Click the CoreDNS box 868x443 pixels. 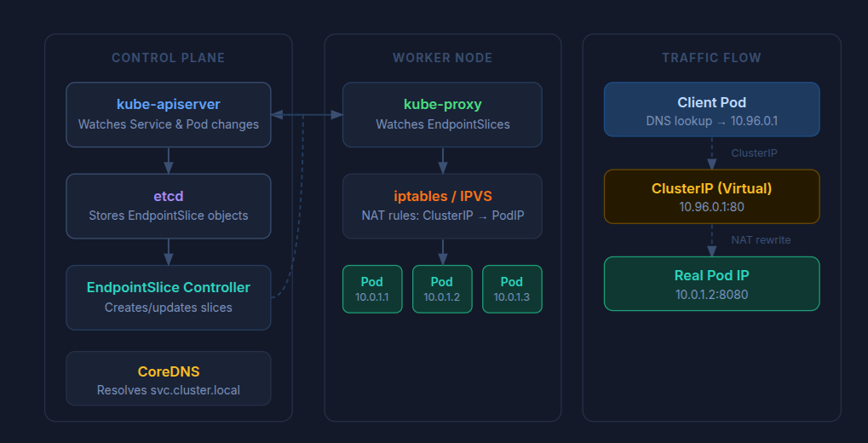[169, 378]
